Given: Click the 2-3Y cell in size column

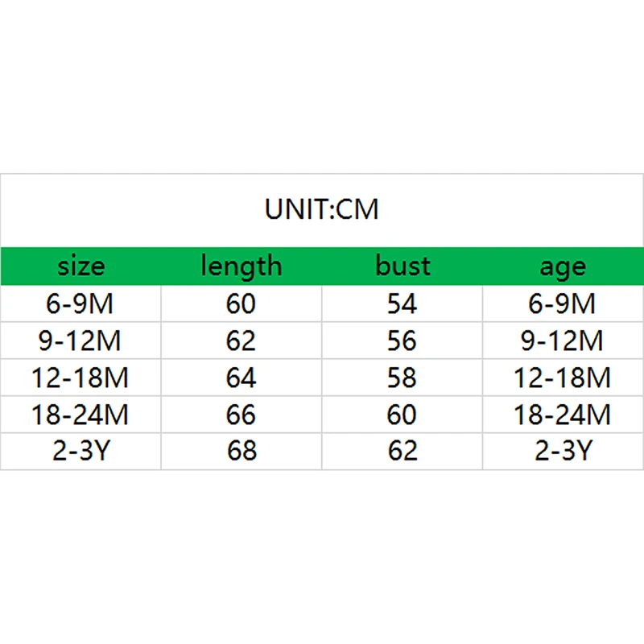Looking at the screenshot, I should 80,451.
